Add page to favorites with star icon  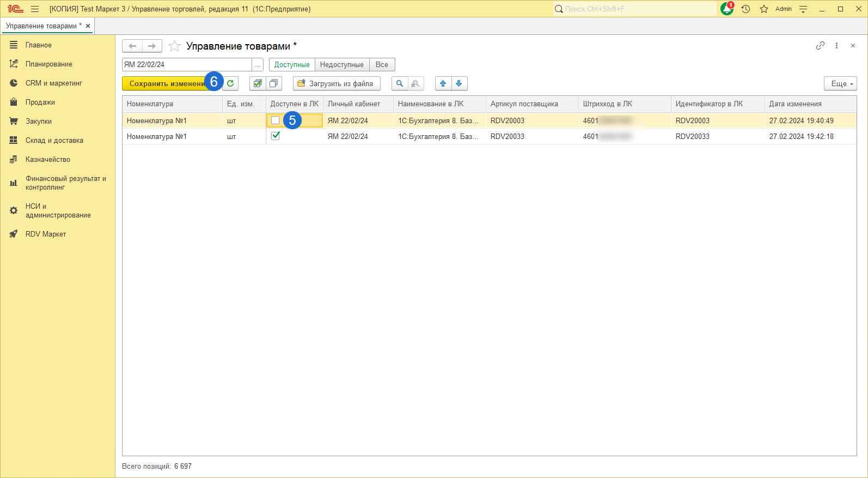[x=174, y=46]
